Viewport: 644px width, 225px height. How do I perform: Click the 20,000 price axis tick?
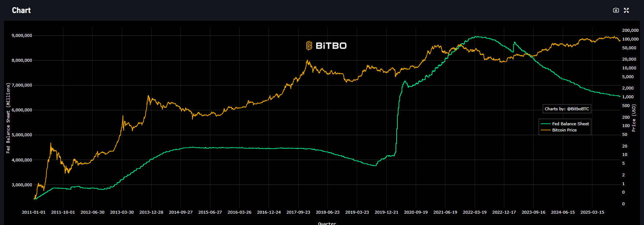point(629,59)
